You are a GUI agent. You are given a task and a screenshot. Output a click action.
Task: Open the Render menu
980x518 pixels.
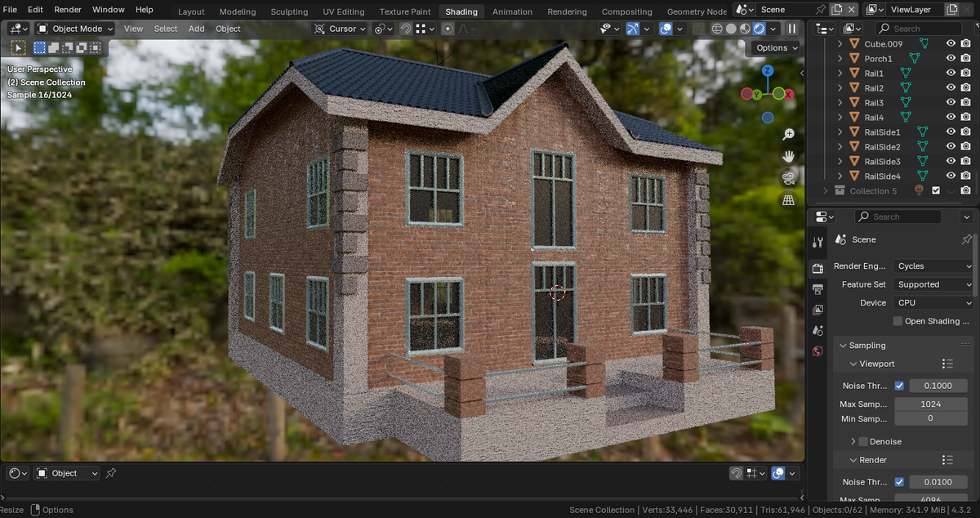tap(68, 10)
